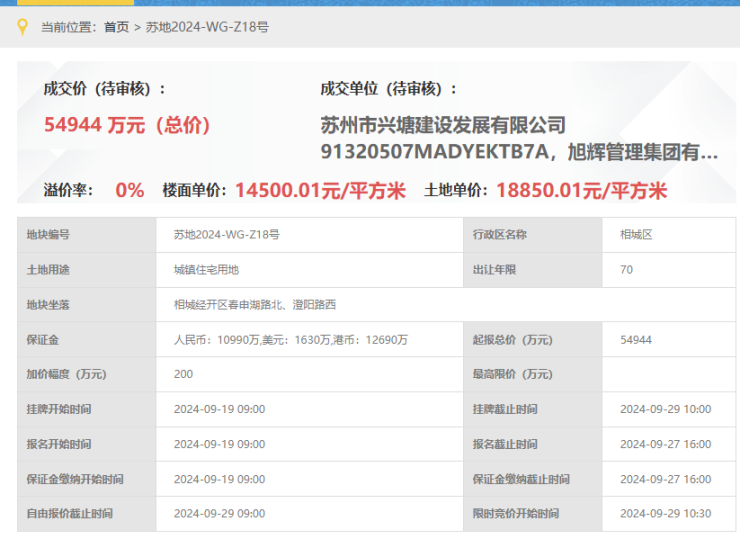Image resolution: width=740 pixels, height=539 pixels.
Task: Click the 楼面单价 label
Action: click(194, 191)
